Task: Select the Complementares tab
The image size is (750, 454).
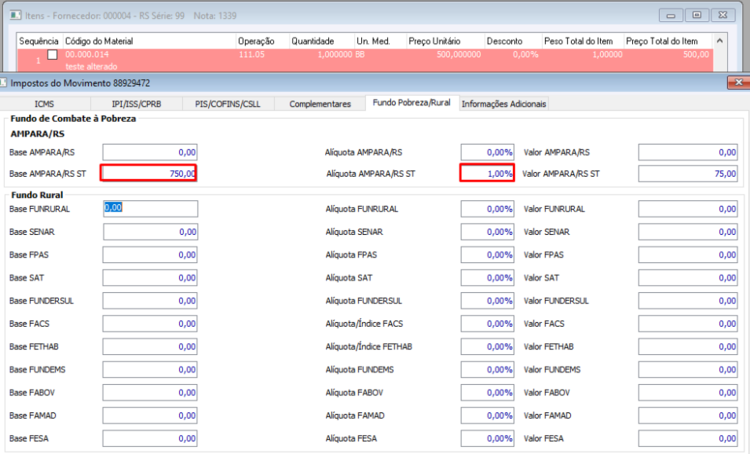Action: pyautogui.click(x=320, y=104)
